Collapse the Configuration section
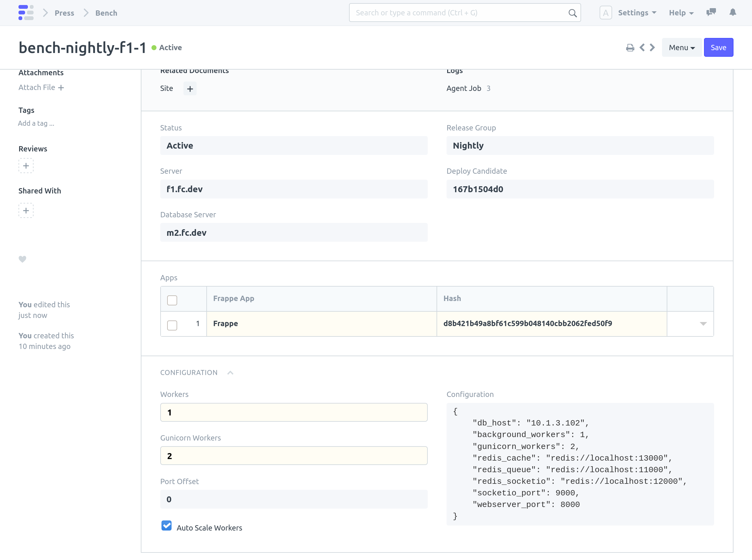This screenshot has height=560, width=752. pos(230,372)
